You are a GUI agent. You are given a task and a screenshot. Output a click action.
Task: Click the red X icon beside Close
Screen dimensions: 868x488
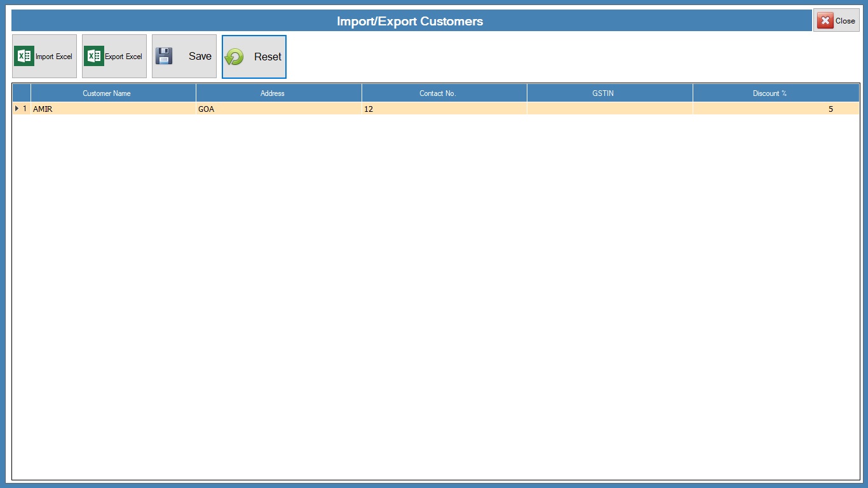[825, 21]
